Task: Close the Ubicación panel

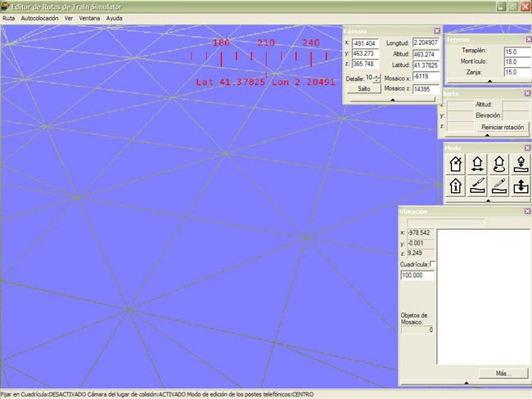Action: 526,211
